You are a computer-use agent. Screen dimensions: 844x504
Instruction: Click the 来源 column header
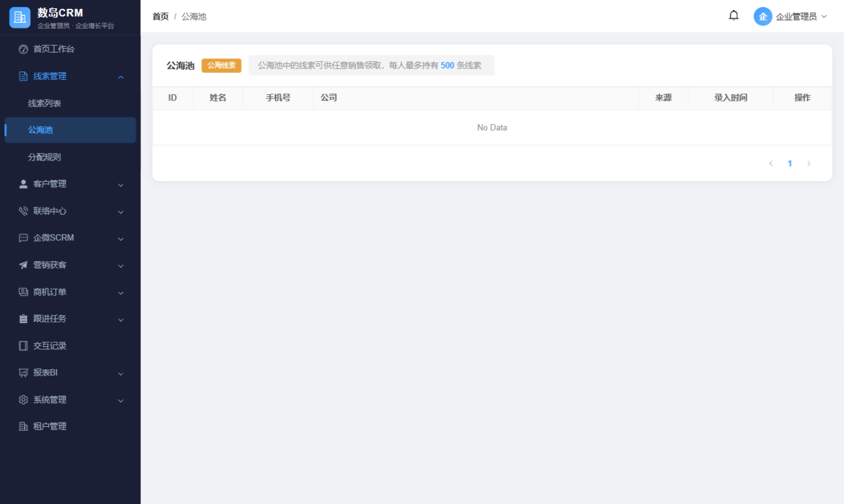tap(663, 98)
